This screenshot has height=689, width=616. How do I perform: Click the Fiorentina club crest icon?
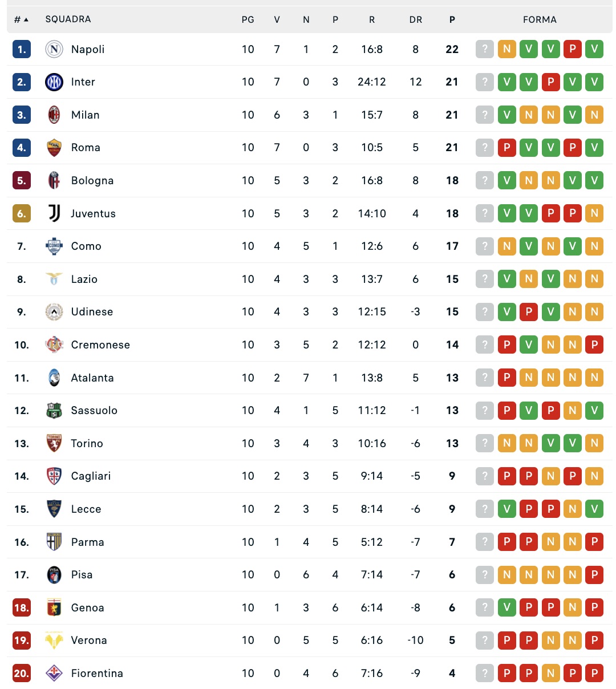coord(54,674)
